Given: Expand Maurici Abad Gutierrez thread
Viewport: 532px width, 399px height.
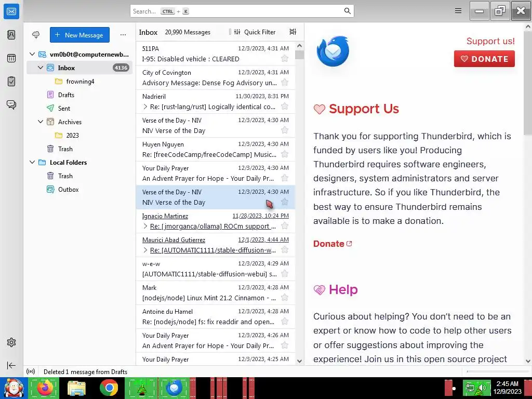Looking at the screenshot, I should click(x=145, y=250).
